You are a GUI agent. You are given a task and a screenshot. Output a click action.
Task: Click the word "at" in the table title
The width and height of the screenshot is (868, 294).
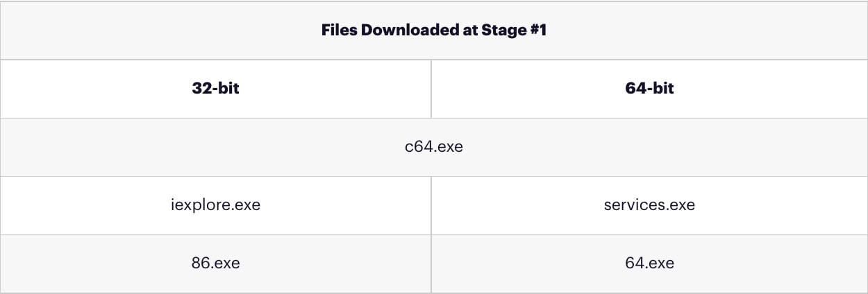tap(467, 31)
